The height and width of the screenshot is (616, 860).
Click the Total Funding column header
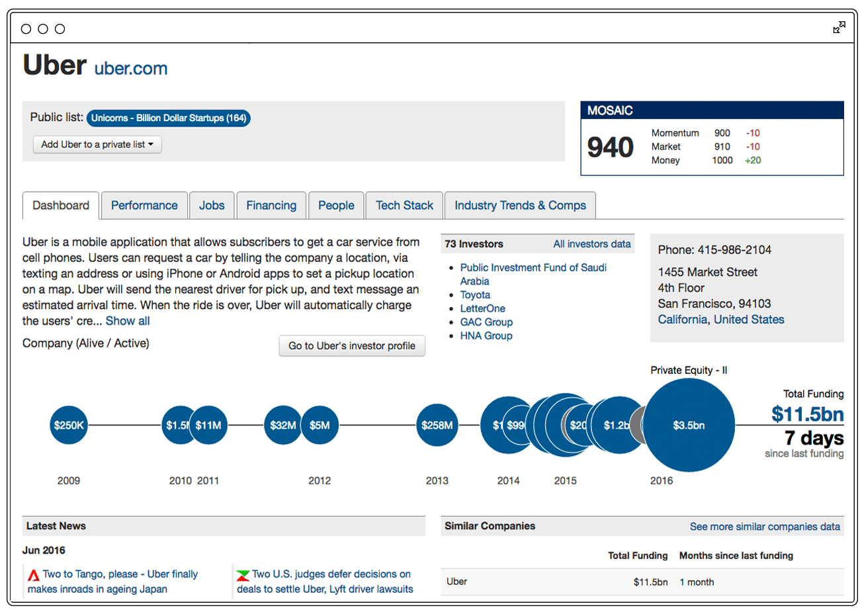[638, 556]
